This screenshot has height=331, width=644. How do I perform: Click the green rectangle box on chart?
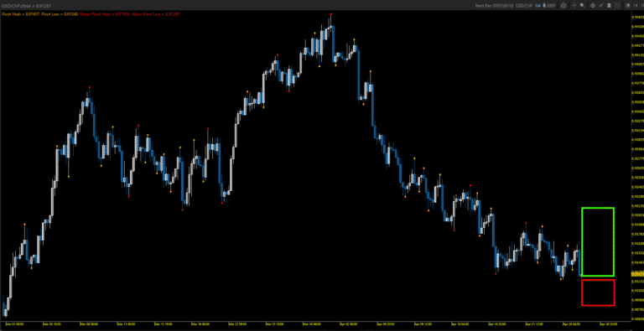(598, 241)
